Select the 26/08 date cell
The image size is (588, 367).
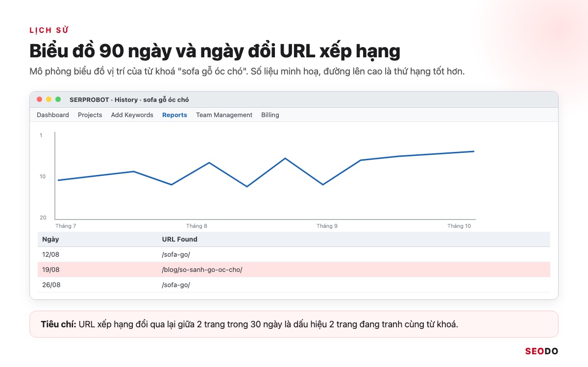[x=51, y=285]
